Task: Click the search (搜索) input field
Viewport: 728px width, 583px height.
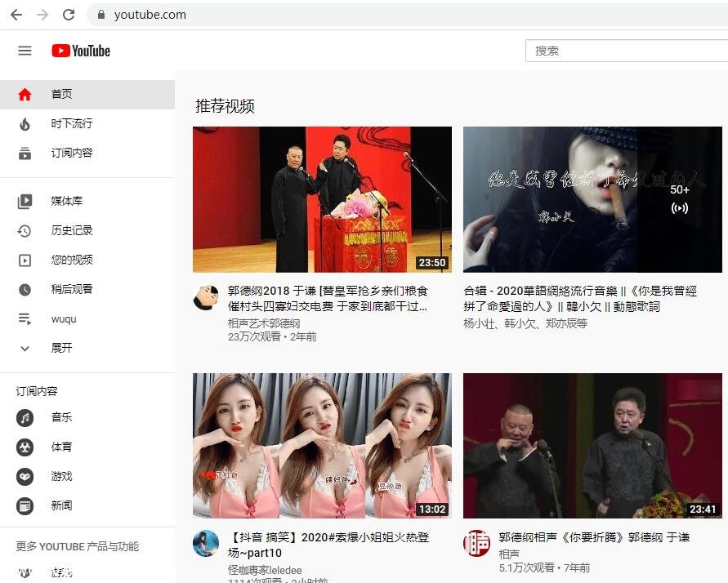Action: (625, 51)
